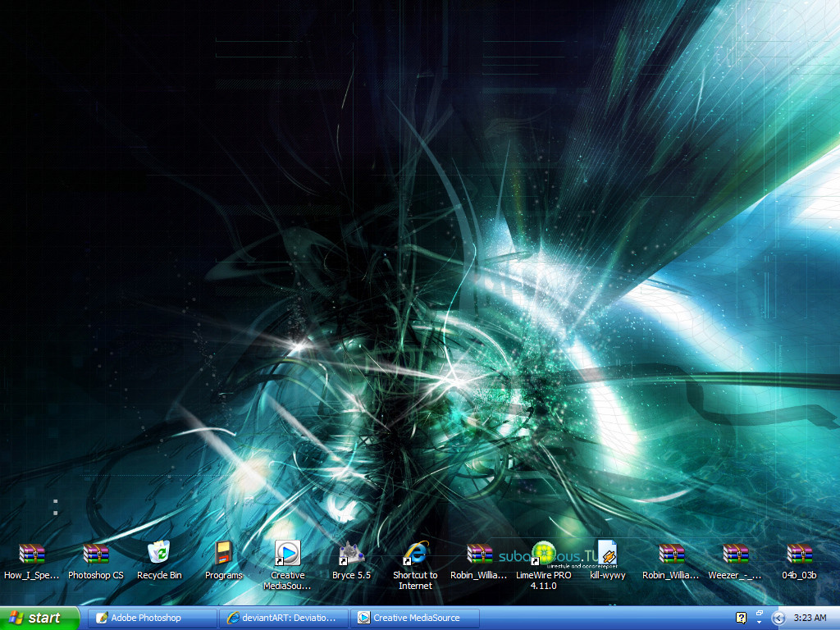The image size is (840, 630).
Task: Select the Programs folder icon
Action: pyautogui.click(x=223, y=553)
